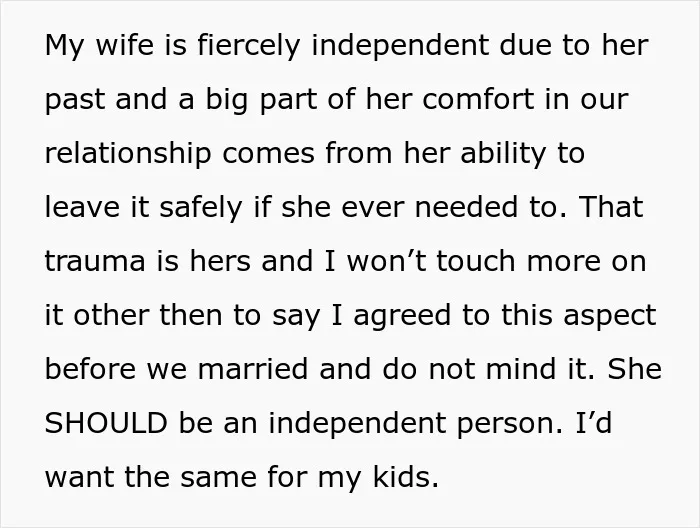The image size is (700, 528).
Task: Click the word "safely"
Action: [200, 208]
